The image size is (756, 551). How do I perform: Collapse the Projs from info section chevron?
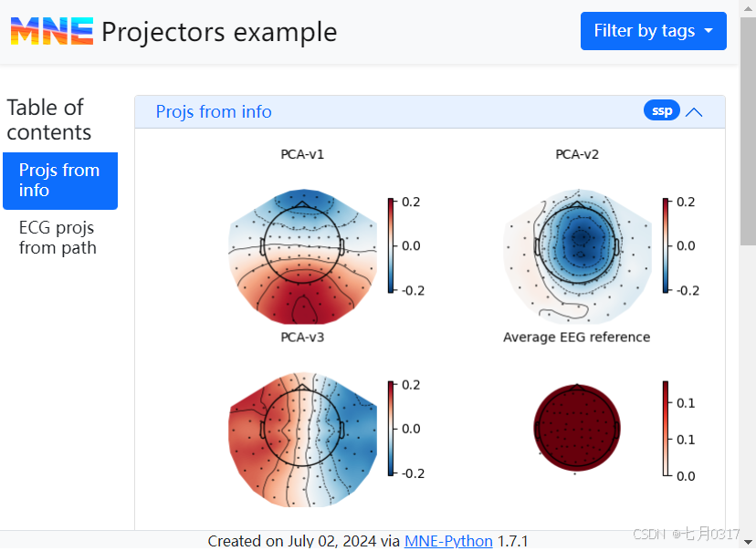click(694, 112)
